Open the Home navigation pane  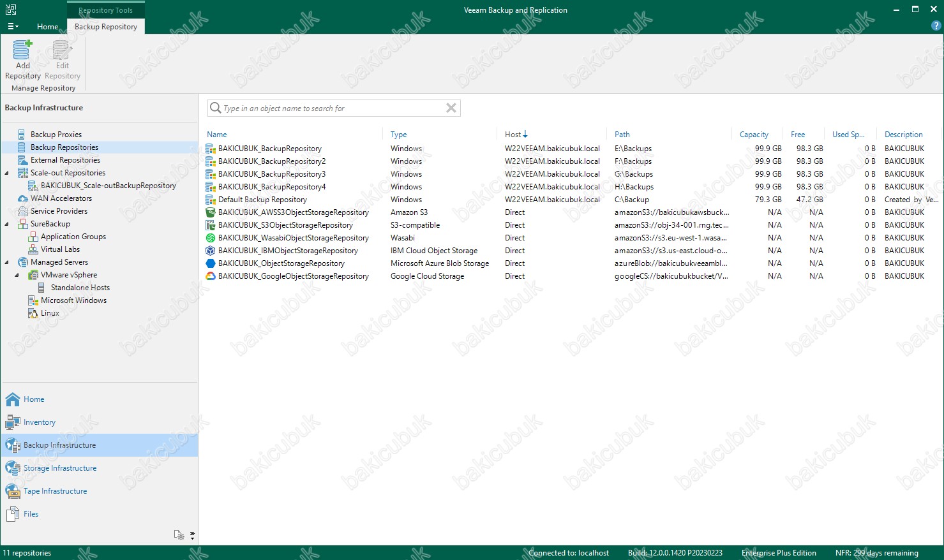100,399
